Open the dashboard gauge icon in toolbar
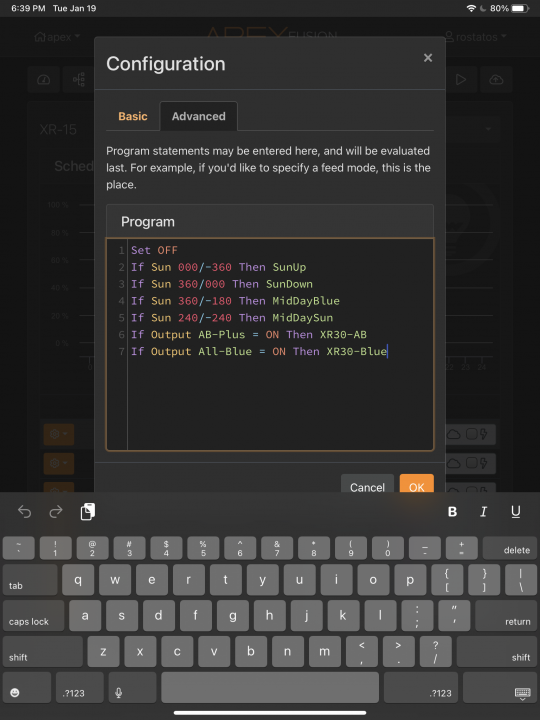Image resolution: width=540 pixels, height=720 pixels. coord(44,80)
